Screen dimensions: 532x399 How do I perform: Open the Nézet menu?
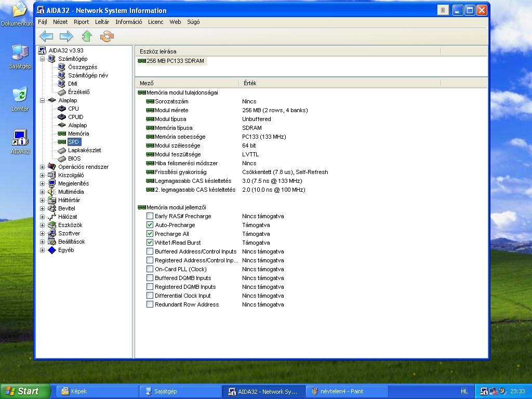coord(60,22)
